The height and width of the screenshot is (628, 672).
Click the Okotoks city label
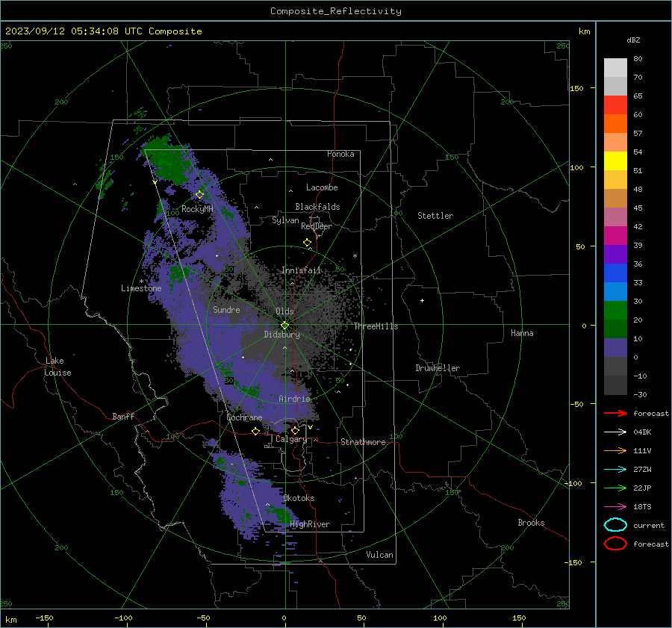(299, 498)
